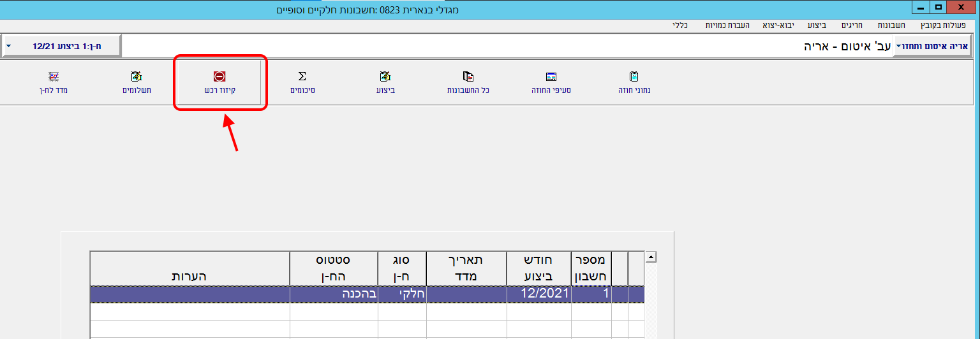Image resolution: width=980 pixels, height=339 pixels.
Task: Open the חריגים menu
Action: pyautogui.click(x=851, y=25)
